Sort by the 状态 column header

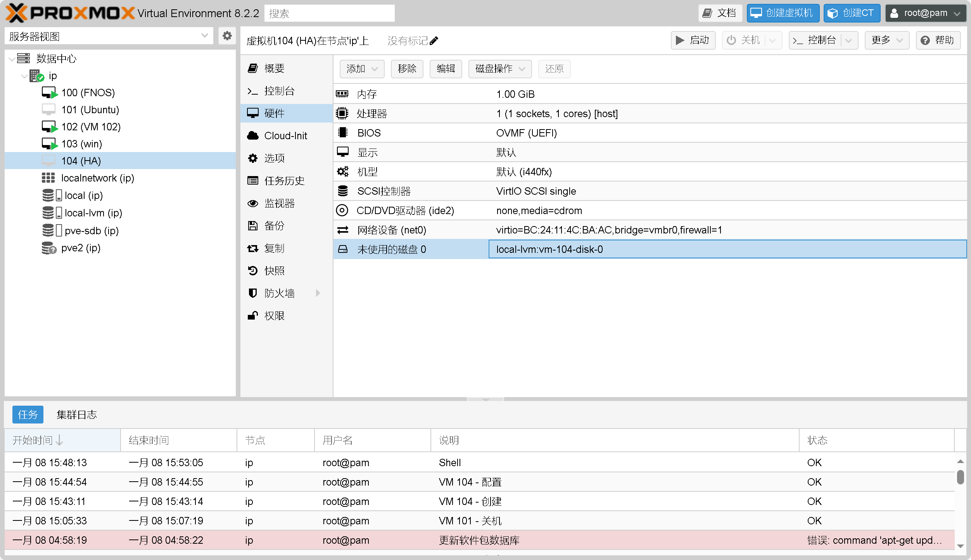pyautogui.click(x=876, y=440)
